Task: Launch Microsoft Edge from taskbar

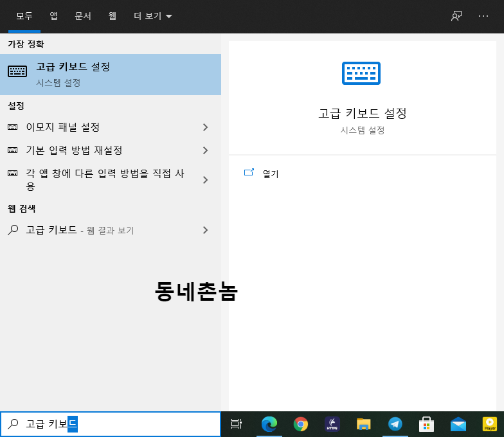Action: coord(269,424)
